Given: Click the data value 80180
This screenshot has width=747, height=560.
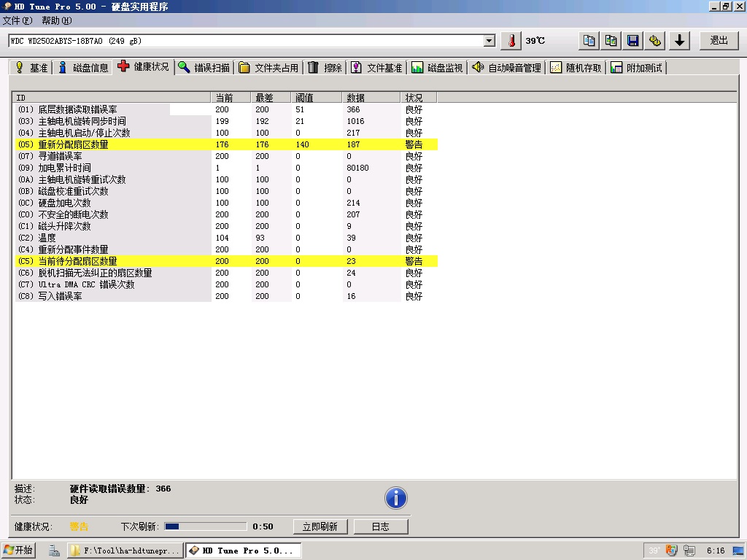Looking at the screenshot, I should coord(357,168).
